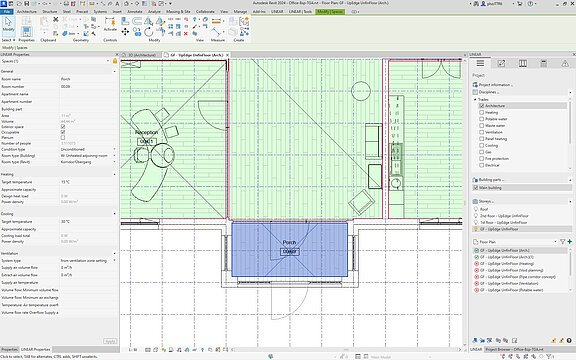Open the calculator tab in LINEAR panel
The width and height of the screenshot is (576, 360).
pyautogui.click(x=544, y=64)
